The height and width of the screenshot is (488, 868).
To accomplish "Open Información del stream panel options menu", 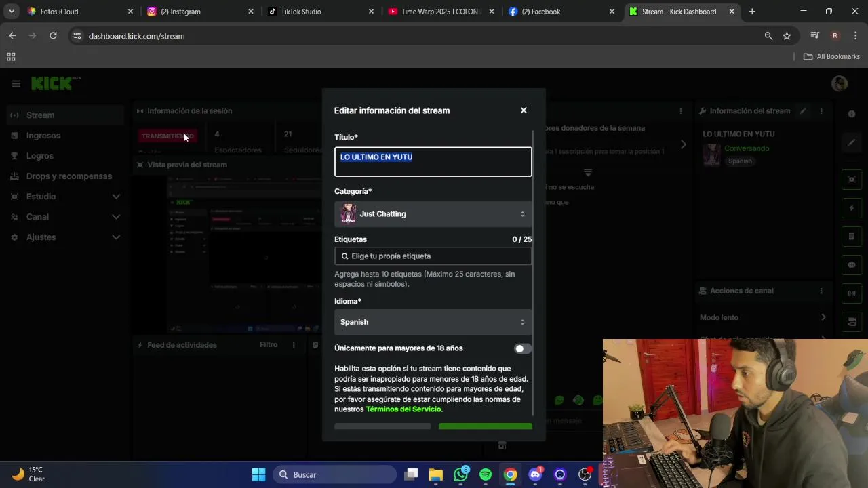I will (821, 111).
